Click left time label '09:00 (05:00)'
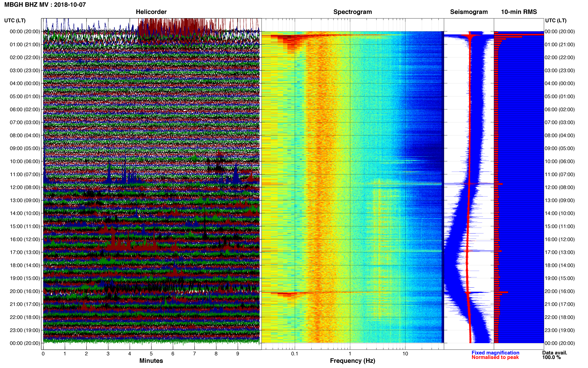The width and height of the screenshot is (588, 368). click(25, 148)
